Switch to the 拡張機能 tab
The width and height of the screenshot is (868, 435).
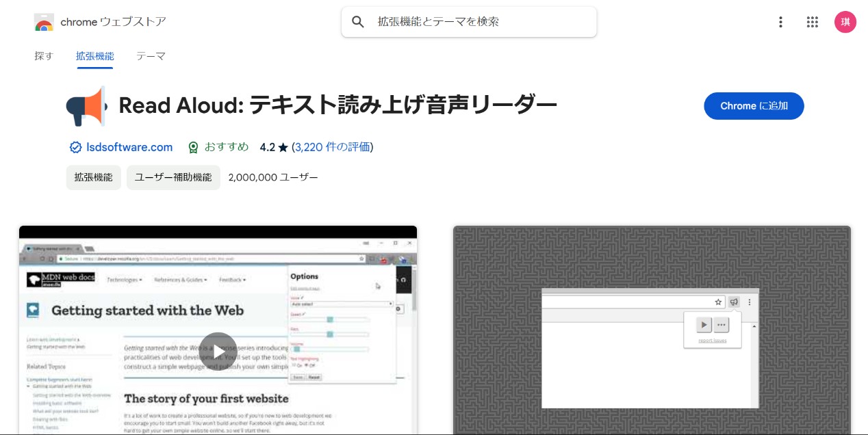point(95,56)
